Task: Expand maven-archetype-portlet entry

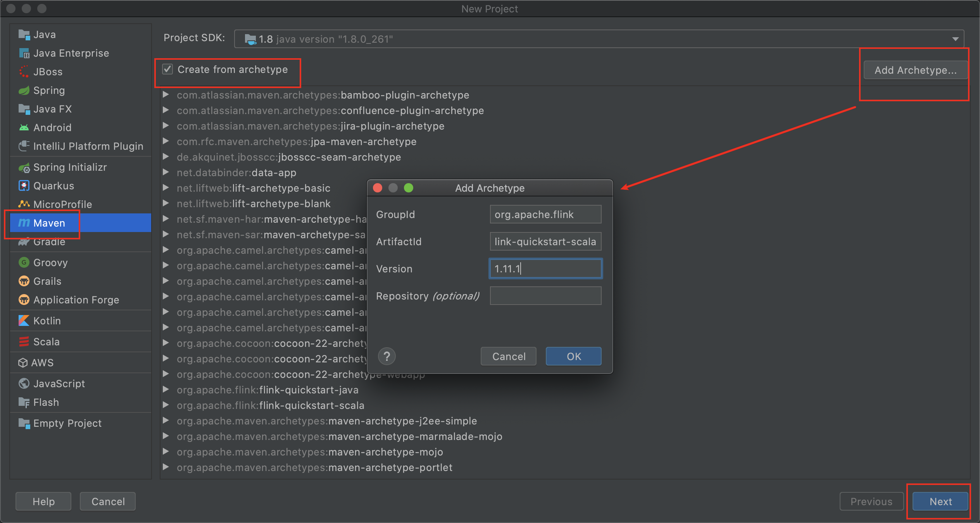Action: (166, 467)
